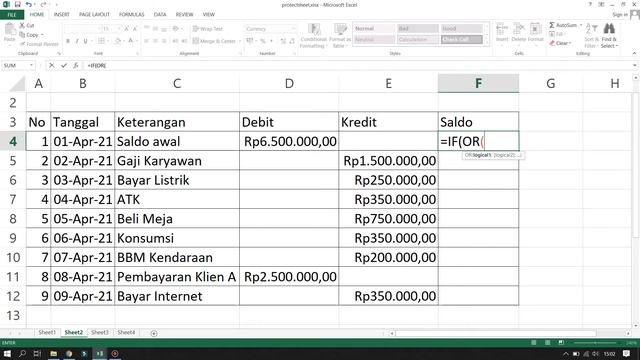Click the Borders icon

(x=101, y=41)
